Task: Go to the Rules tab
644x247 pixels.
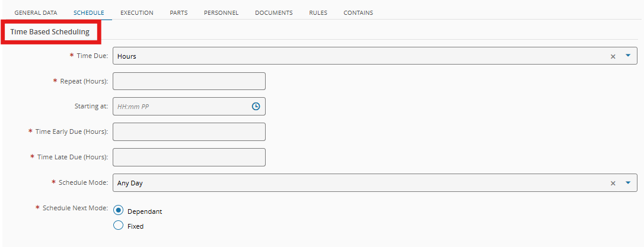Action: coord(318,12)
